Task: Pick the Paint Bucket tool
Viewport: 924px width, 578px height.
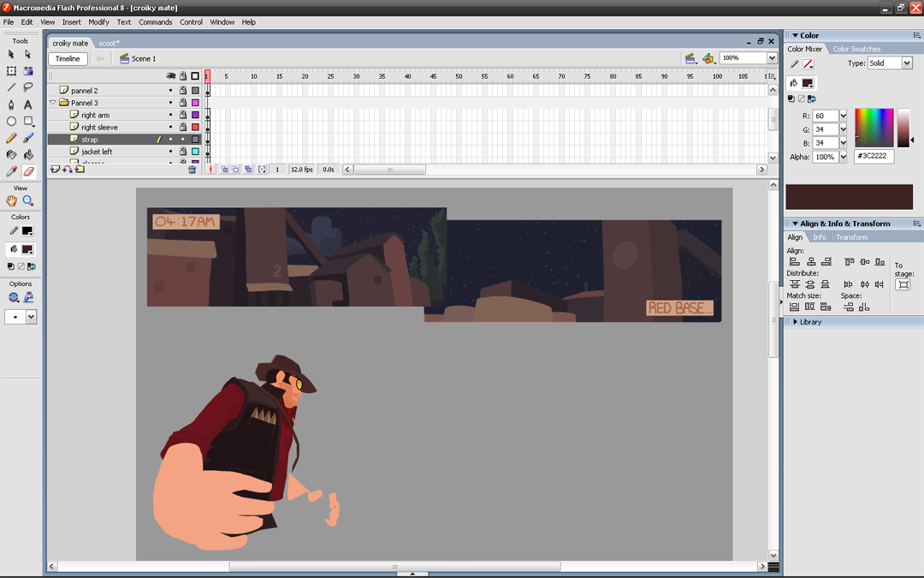Action: pyautogui.click(x=28, y=155)
